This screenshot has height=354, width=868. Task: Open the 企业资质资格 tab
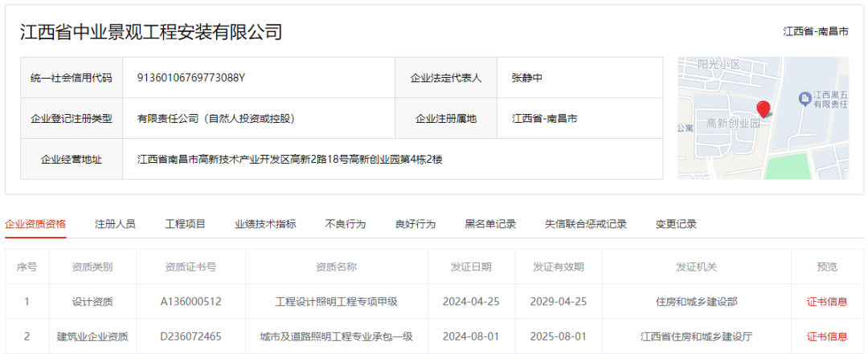pos(35,224)
